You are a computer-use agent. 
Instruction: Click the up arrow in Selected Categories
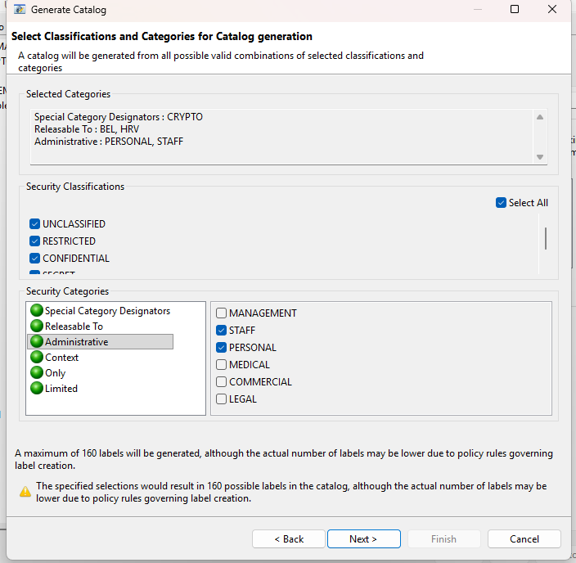(540, 117)
